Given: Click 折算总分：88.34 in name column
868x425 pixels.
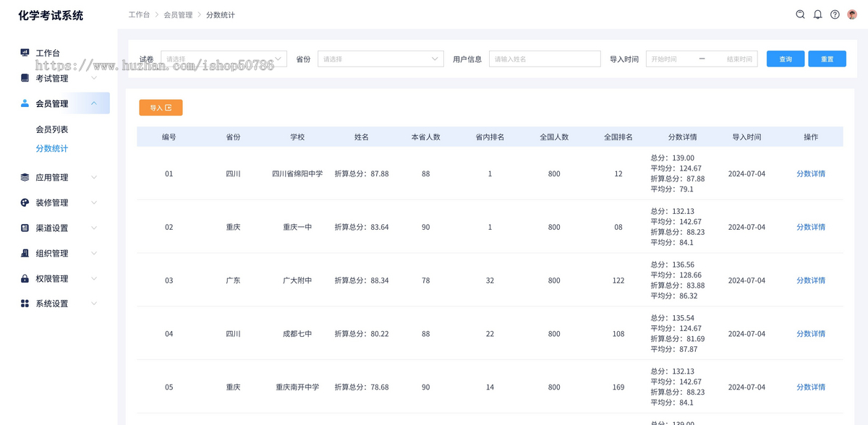Looking at the screenshot, I should (362, 280).
